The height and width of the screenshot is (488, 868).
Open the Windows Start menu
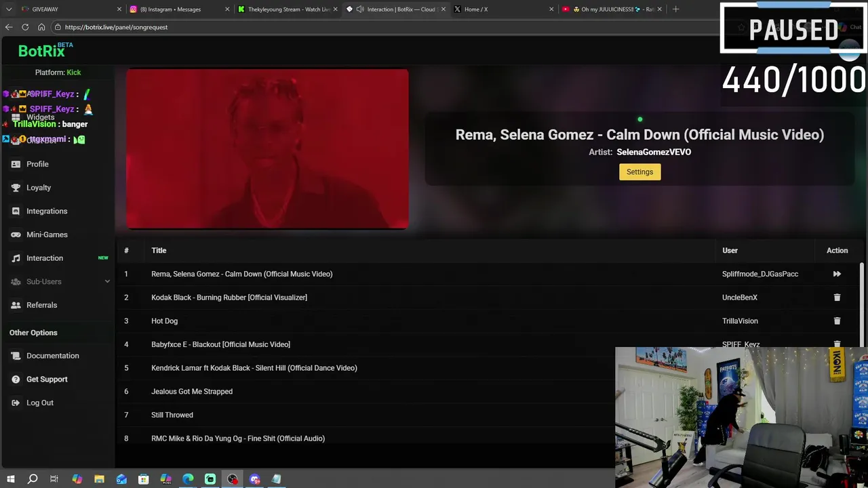click(10, 479)
